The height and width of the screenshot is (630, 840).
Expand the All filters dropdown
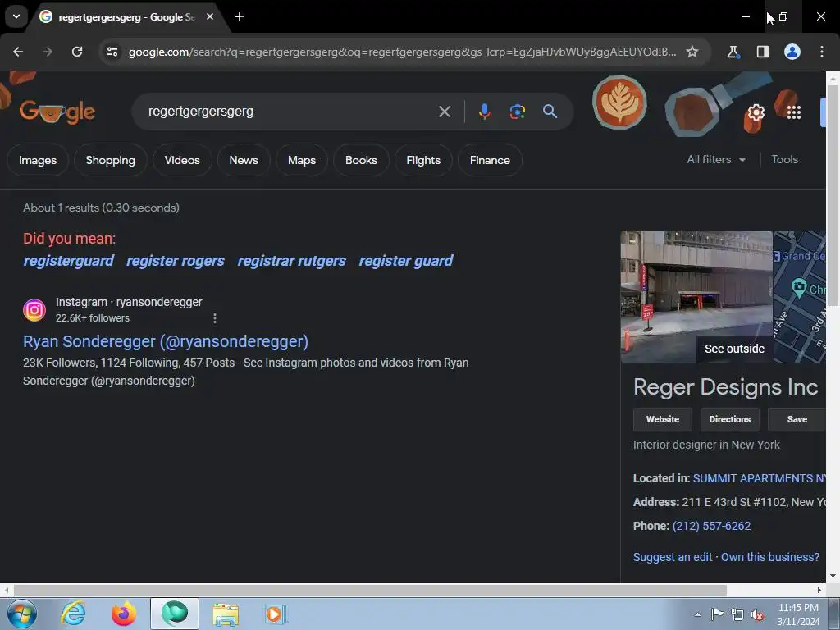coord(716,160)
